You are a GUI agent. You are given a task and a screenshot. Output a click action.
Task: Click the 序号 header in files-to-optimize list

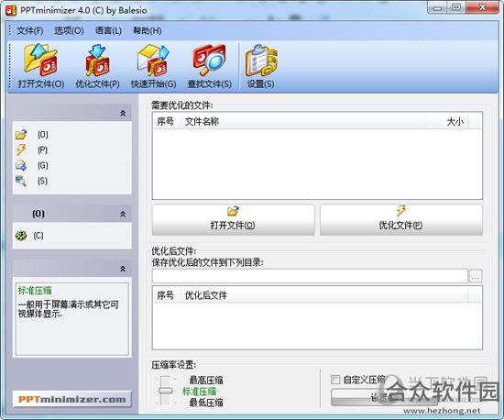[x=166, y=122]
